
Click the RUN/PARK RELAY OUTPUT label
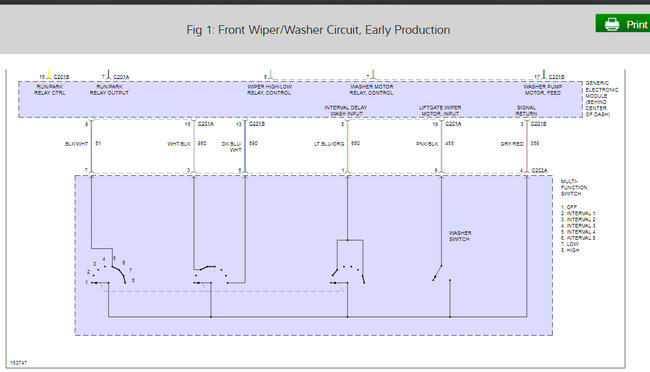pyautogui.click(x=109, y=90)
